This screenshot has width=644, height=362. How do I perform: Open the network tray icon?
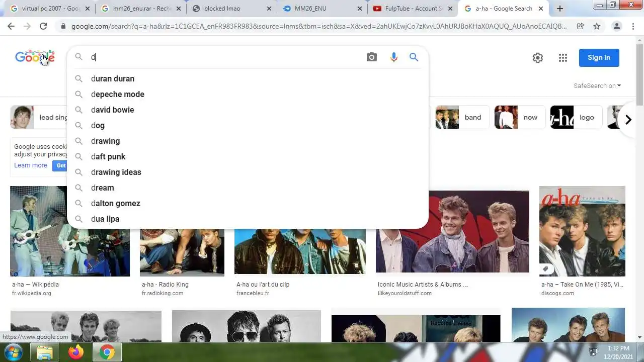tap(593, 352)
